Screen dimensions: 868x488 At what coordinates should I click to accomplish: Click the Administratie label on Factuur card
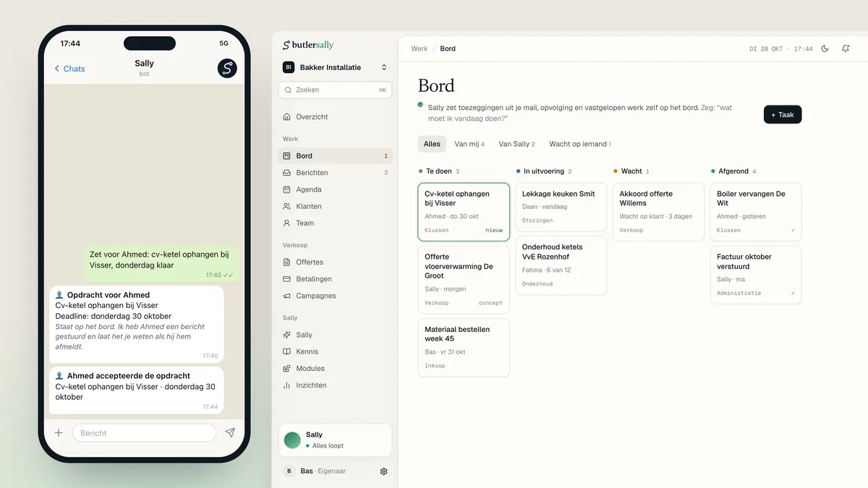[x=739, y=294]
